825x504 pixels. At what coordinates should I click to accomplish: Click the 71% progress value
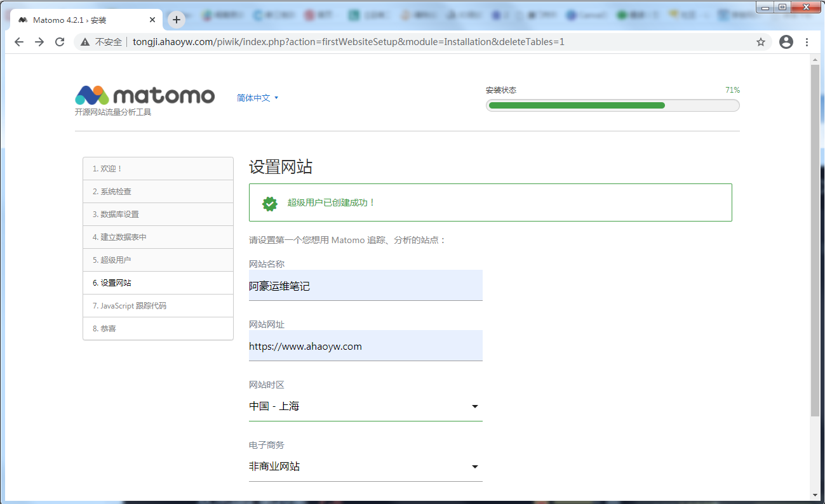pos(732,90)
